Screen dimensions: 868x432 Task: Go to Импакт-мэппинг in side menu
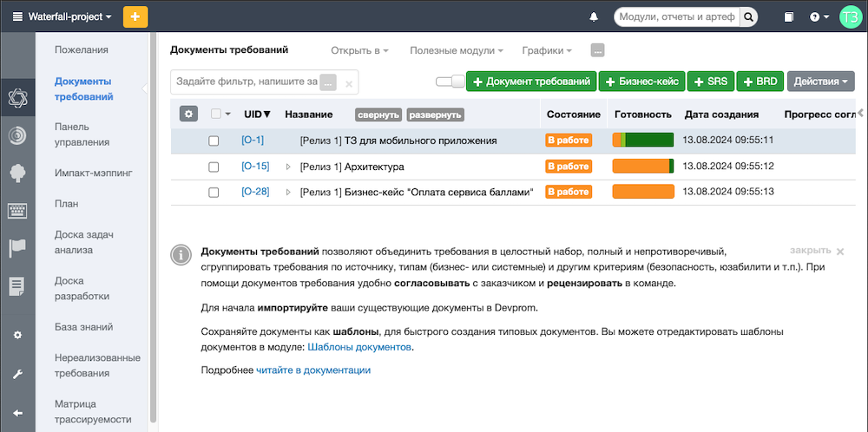point(93,173)
